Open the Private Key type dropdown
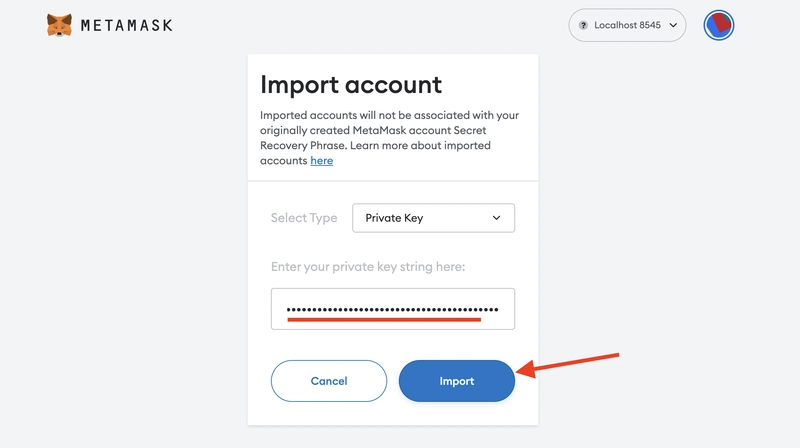Image resolution: width=800 pixels, height=448 pixels. click(x=433, y=218)
